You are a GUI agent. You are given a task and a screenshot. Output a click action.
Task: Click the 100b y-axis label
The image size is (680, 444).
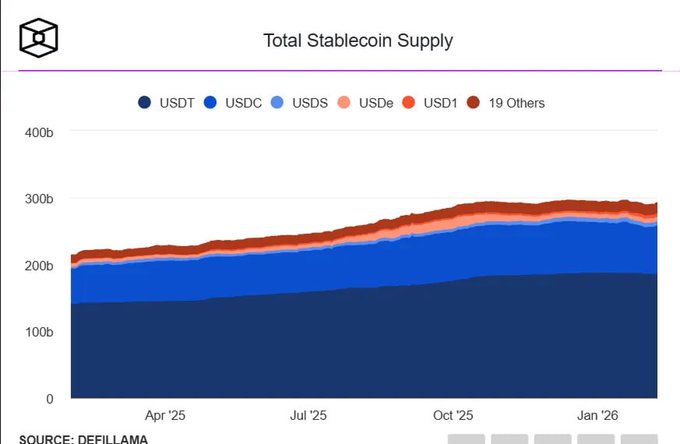click(x=39, y=332)
